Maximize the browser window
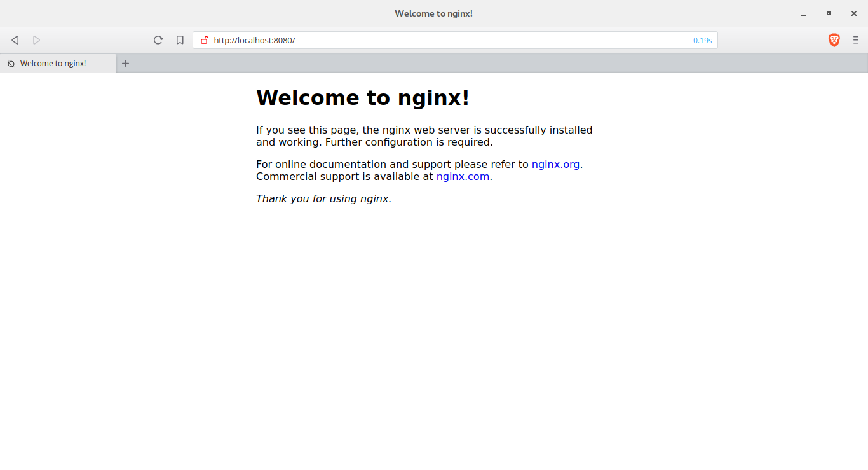 pos(829,13)
